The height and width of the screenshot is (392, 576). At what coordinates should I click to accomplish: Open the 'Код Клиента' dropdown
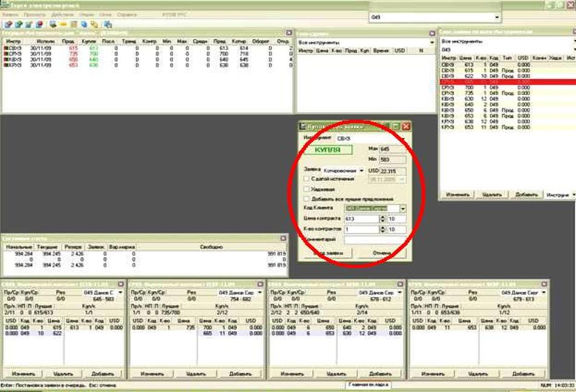(403, 208)
